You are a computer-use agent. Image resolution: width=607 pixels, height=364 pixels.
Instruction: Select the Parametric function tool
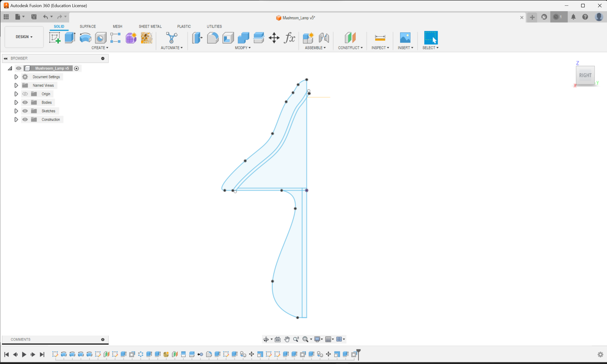click(x=290, y=38)
